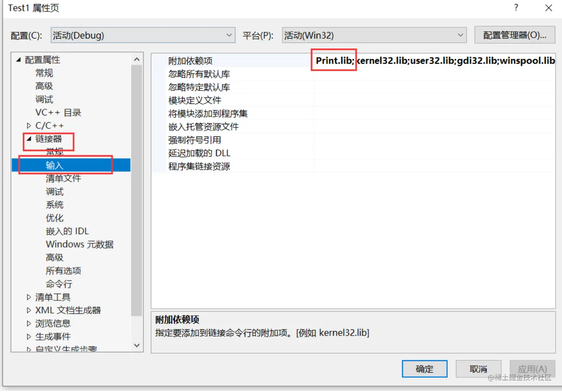The image size is (562, 392).
Task: Select the 命令行 tree item
Action: (59, 284)
